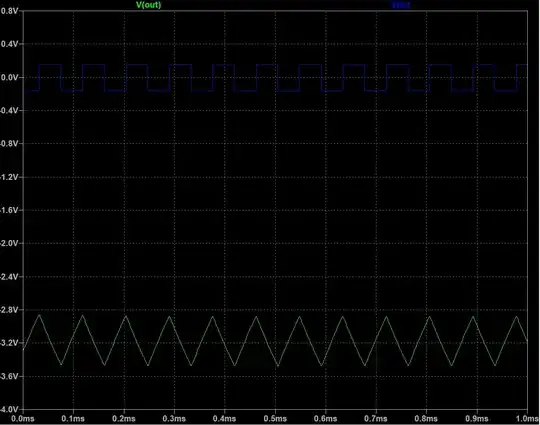Click the -4.0V vertical axis label
Screen dimensions: 540x425
pos(9,410)
